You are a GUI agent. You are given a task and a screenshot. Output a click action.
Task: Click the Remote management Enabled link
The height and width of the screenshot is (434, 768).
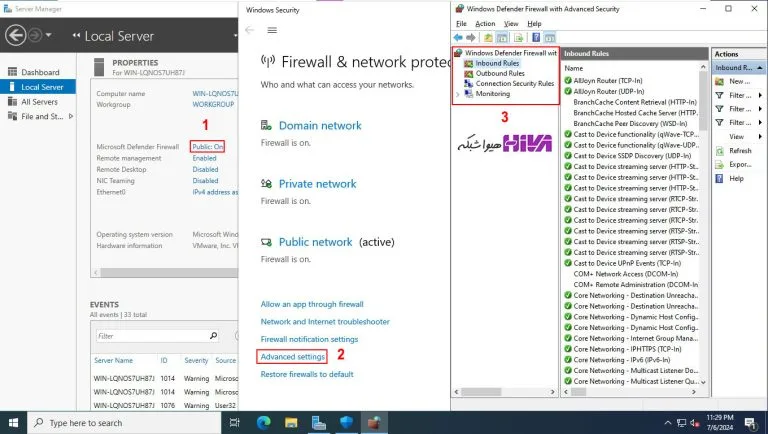[x=204, y=158]
